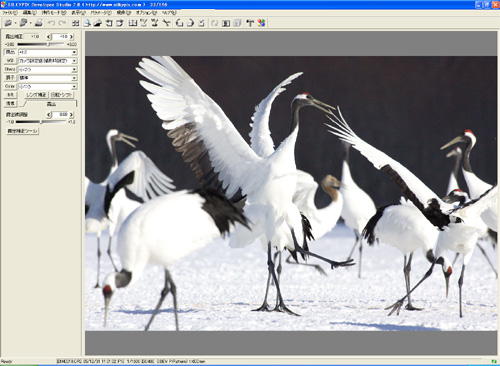Rotate the image left icon
The image size is (500, 366).
click(x=179, y=23)
